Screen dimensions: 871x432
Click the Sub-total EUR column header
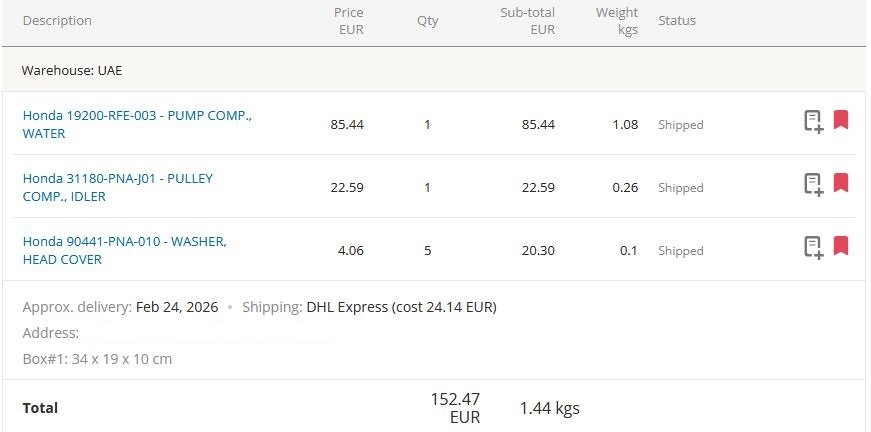click(x=528, y=21)
